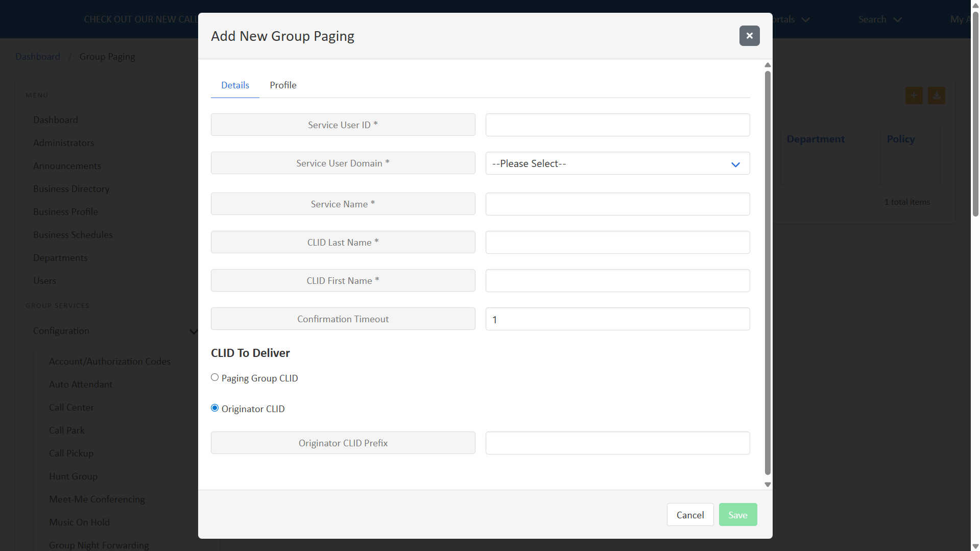Open the Dashboard breadcrumb link
This screenshot has width=980, height=551.
point(38,57)
